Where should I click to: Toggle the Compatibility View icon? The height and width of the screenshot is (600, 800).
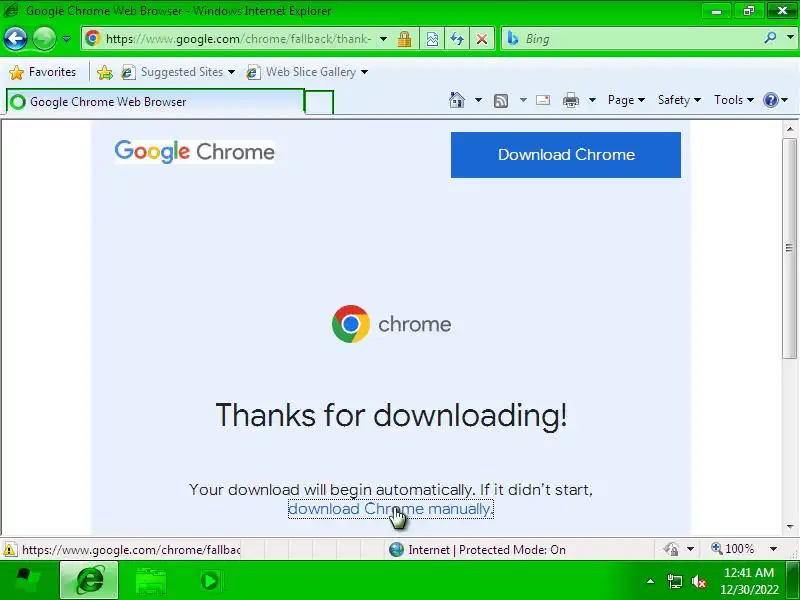click(x=432, y=39)
